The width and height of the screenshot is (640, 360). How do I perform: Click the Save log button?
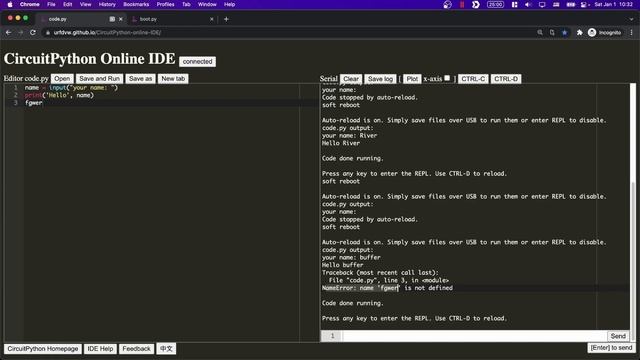tap(380, 79)
